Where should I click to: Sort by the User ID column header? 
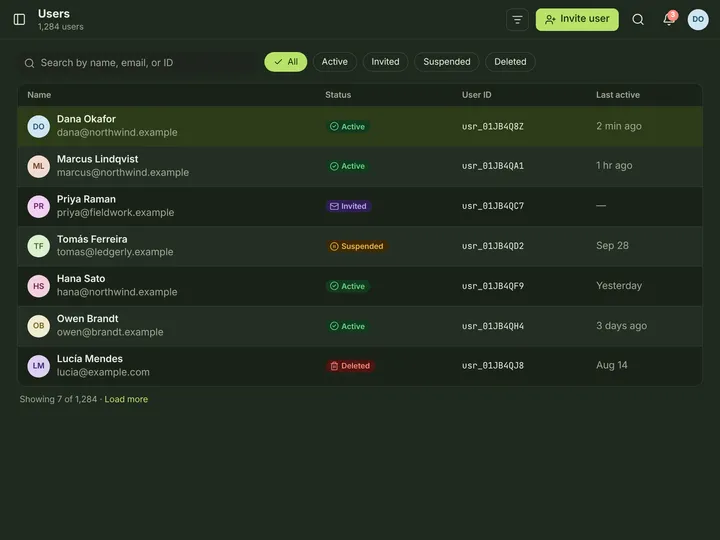tap(476, 95)
